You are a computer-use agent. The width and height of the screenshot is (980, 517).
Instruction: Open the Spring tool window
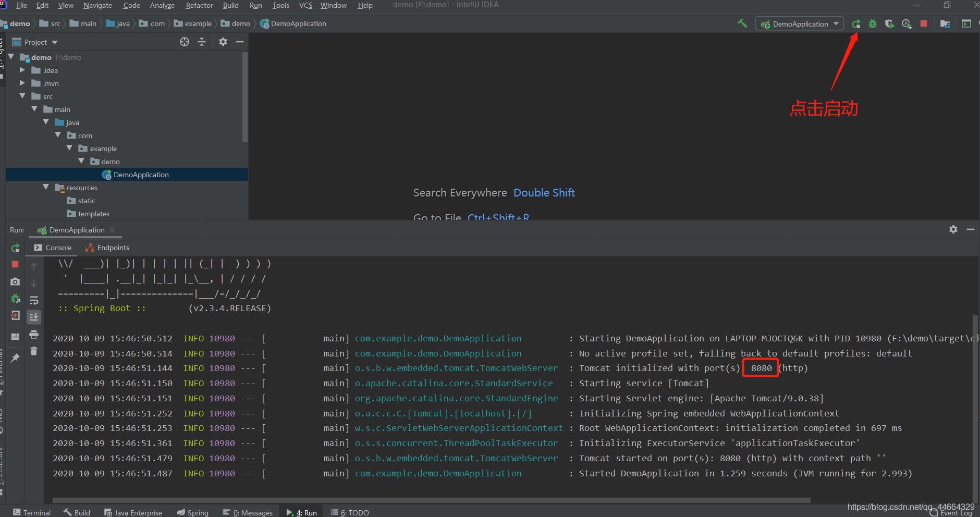[192, 512]
